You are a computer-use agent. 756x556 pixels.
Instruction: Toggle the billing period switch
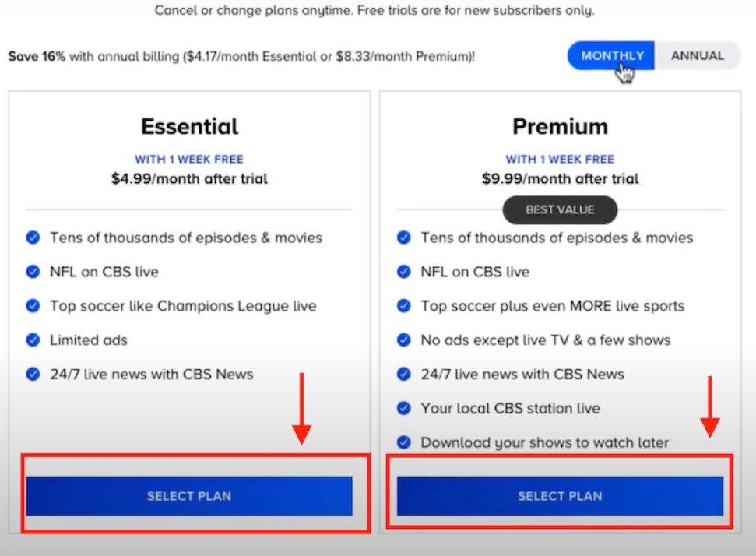[x=653, y=55]
